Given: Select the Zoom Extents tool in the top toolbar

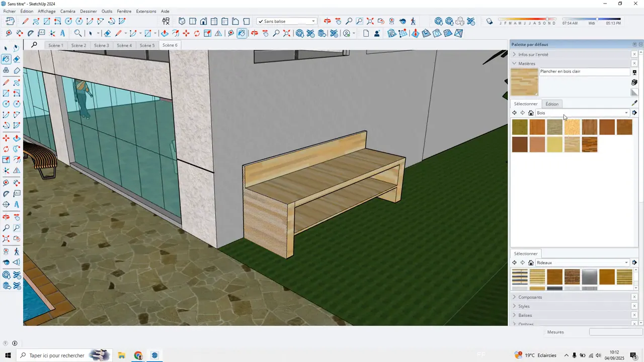Looking at the screenshot, I should pos(287,33).
